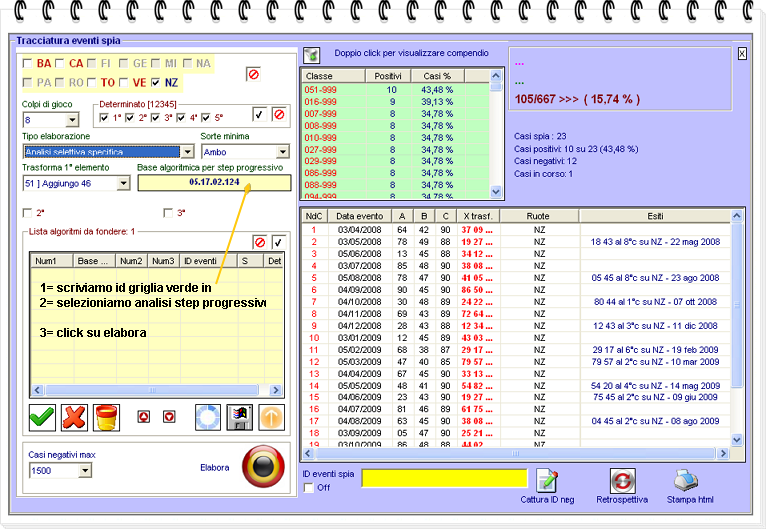The height and width of the screenshot is (529, 766).
Task: Enable the 2° transform element checkbox
Action: (27, 213)
